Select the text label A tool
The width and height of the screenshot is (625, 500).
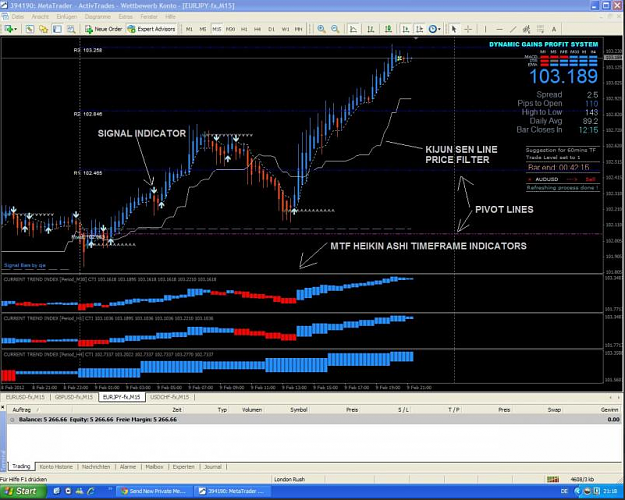(x=554, y=29)
